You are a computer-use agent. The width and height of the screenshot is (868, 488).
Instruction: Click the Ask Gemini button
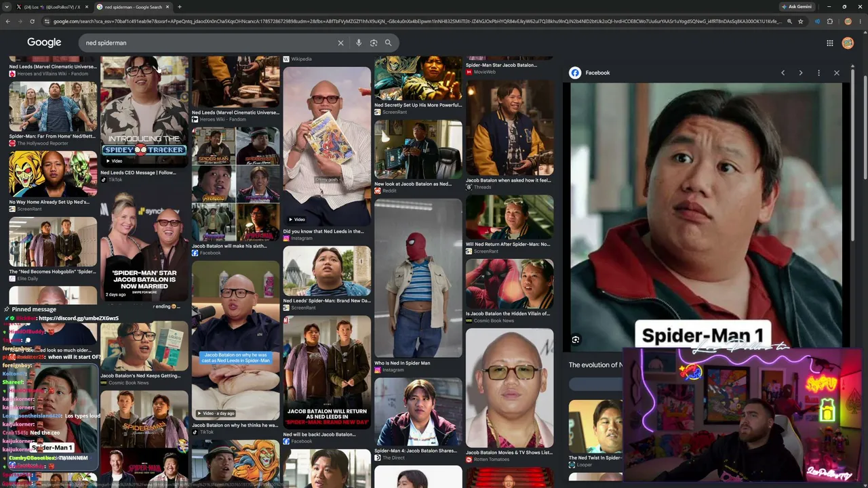pyautogui.click(x=796, y=7)
